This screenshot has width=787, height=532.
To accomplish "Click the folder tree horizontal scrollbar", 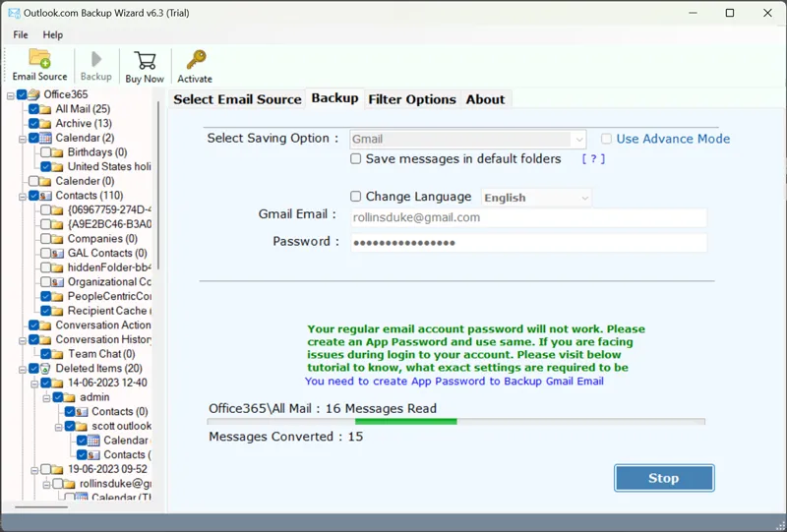I will [41, 506].
